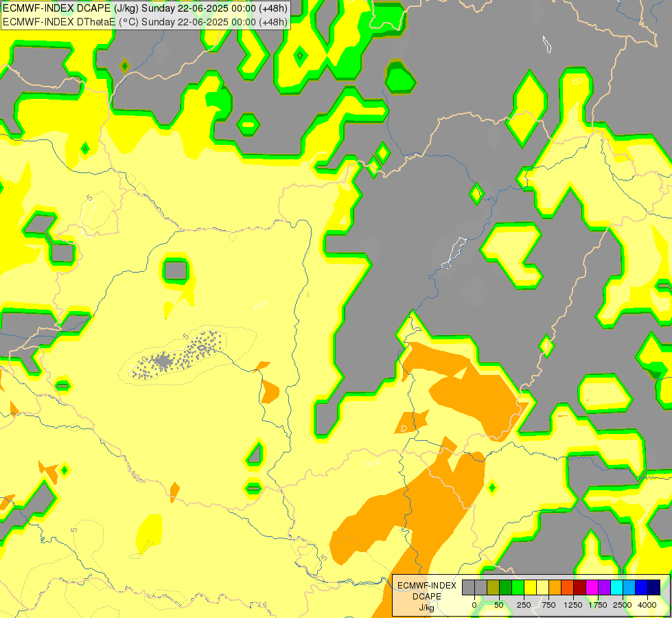Screen dimensions: 672x618
Task: Click the legend label 4000
Action: pyautogui.click(x=647, y=605)
